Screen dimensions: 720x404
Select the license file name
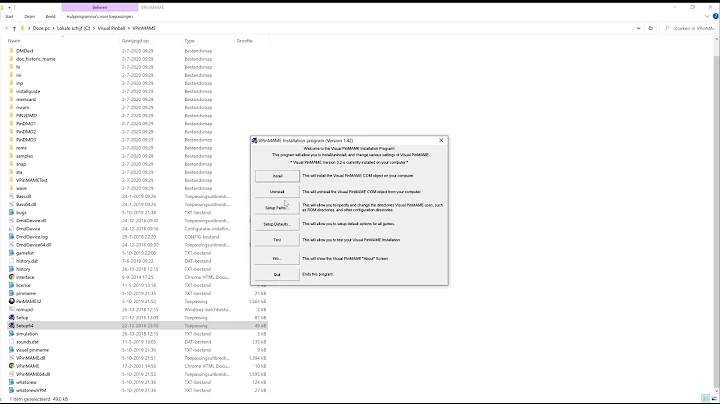tap(23, 285)
